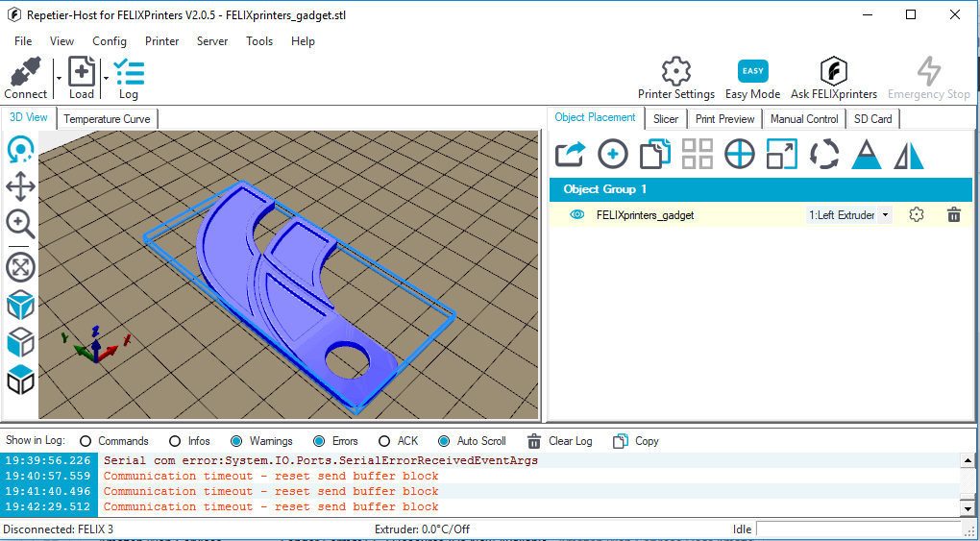The width and height of the screenshot is (980, 541).
Task: Click the blue-top cube view icon
Action: pos(20,380)
